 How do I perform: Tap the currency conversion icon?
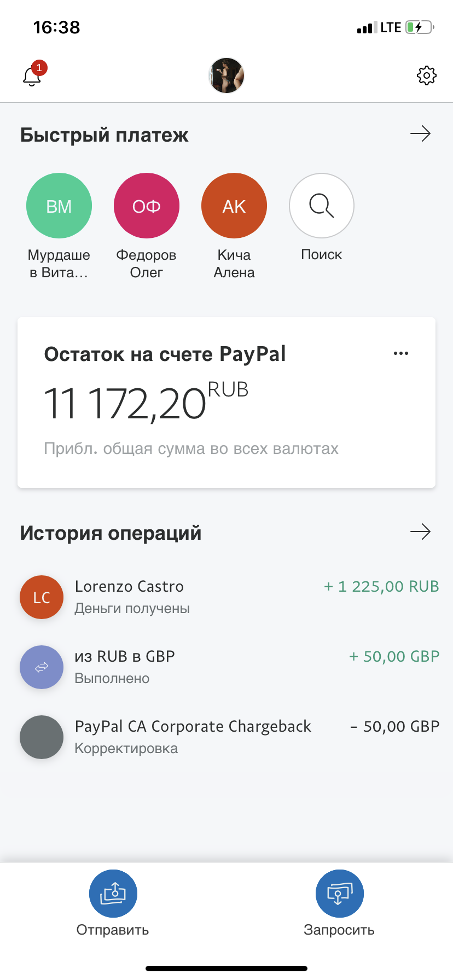(x=42, y=667)
